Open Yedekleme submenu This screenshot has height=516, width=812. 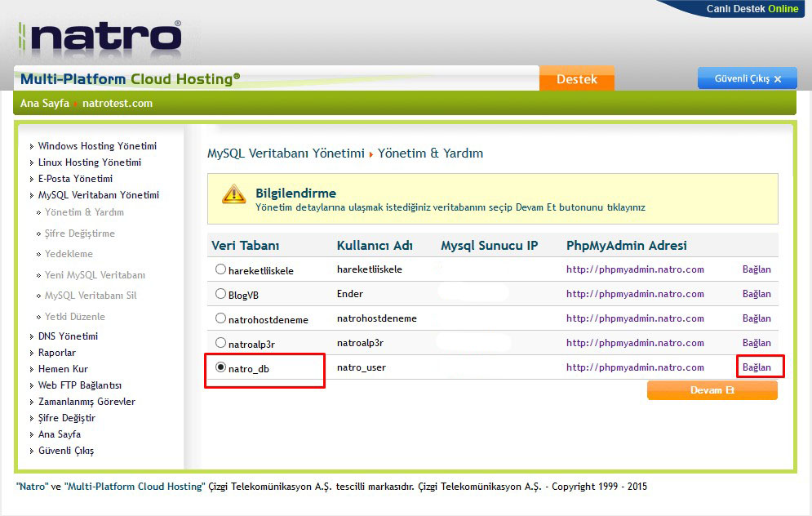(69, 254)
